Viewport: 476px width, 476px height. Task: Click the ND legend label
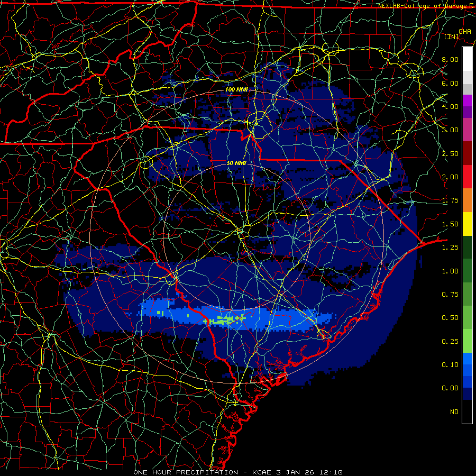tap(454, 412)
